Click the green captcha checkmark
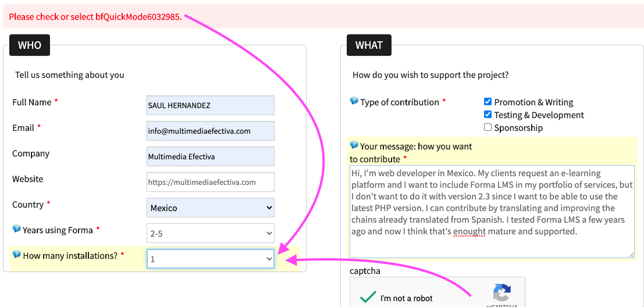This screenshot has height=307, width=644. click(368, 298)
